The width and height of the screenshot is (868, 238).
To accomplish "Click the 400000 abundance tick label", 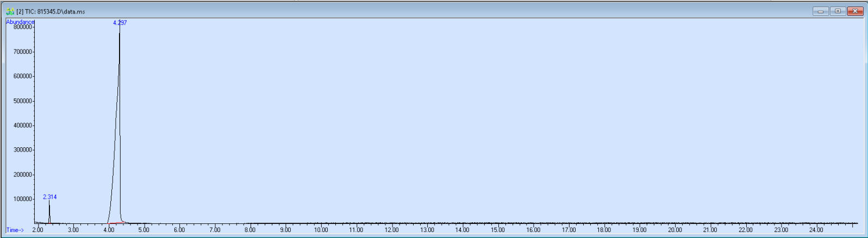I will pos(23,126).
